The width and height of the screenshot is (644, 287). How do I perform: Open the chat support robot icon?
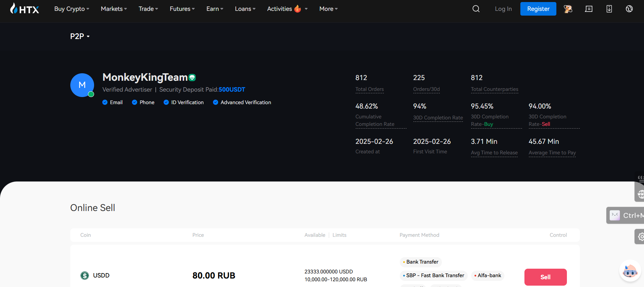[630, 271]
